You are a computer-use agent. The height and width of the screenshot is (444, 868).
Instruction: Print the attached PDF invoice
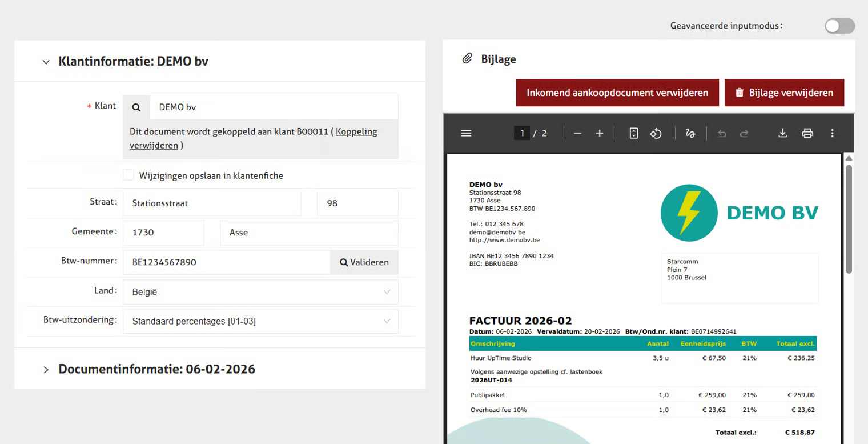(x=807, y=133)
